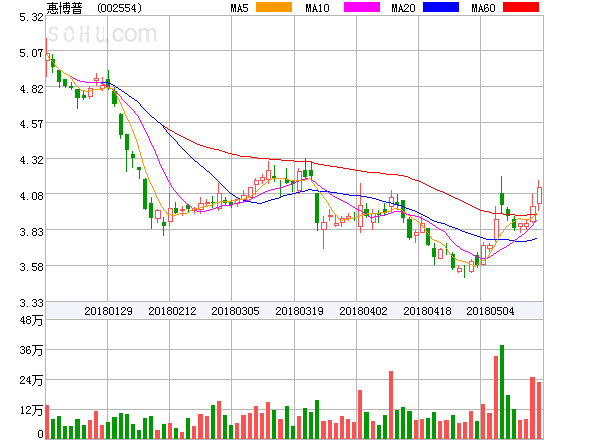Viewport: 600px width, 440px height.
Task: Click price axis label 5.32
Action: (31, 17)
